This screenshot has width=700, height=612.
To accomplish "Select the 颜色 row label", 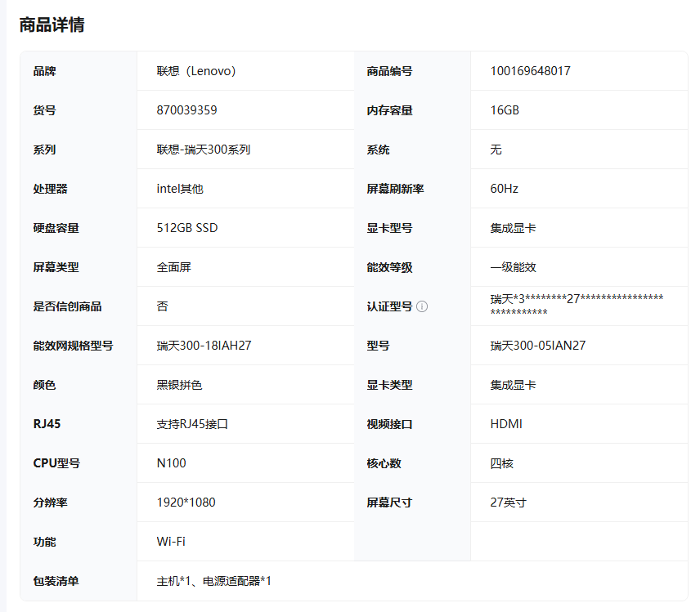I will pos(44,386).
